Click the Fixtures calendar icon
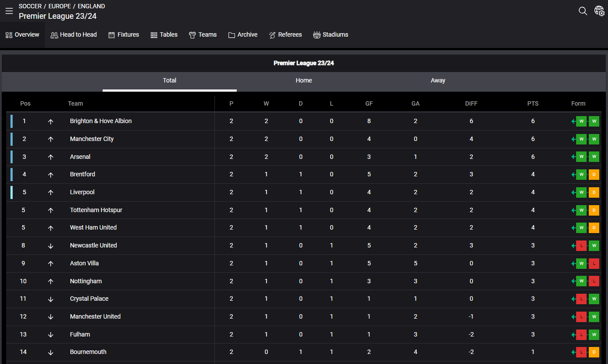Screen dimensions: 608x364 pyautogui.click(x=111, y=35)
